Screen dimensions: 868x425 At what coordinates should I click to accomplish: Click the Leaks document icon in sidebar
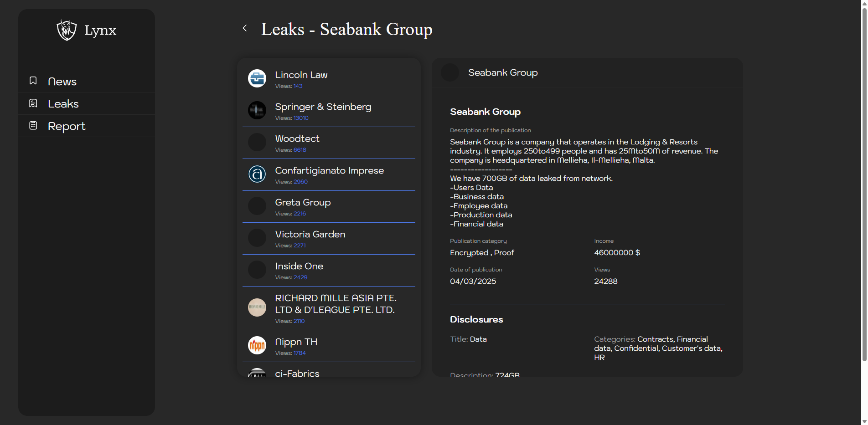(x=33, y=103)
